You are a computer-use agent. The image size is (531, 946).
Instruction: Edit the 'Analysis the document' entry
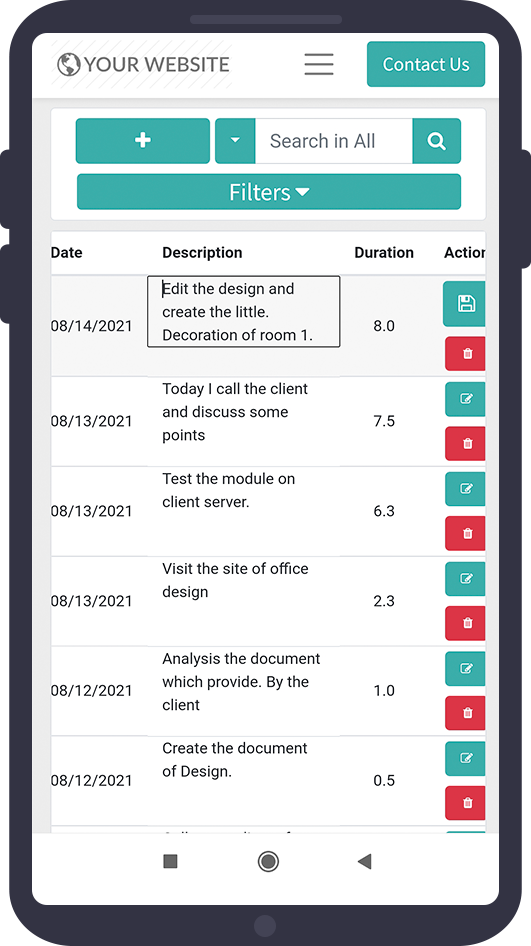465,668
